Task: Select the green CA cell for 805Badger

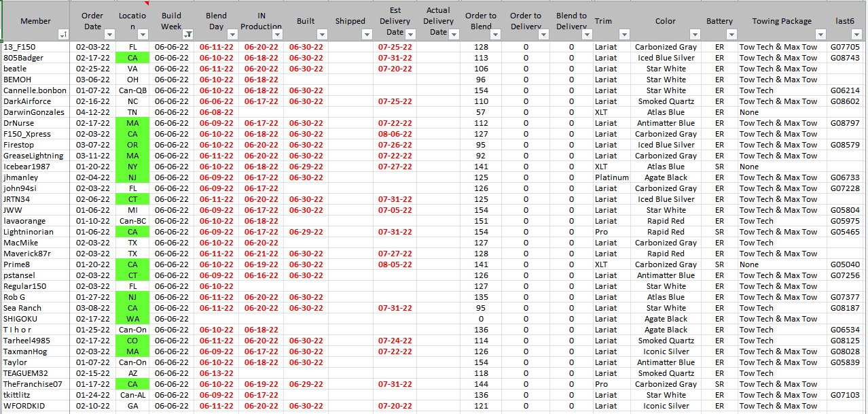Action: [132, 58]
